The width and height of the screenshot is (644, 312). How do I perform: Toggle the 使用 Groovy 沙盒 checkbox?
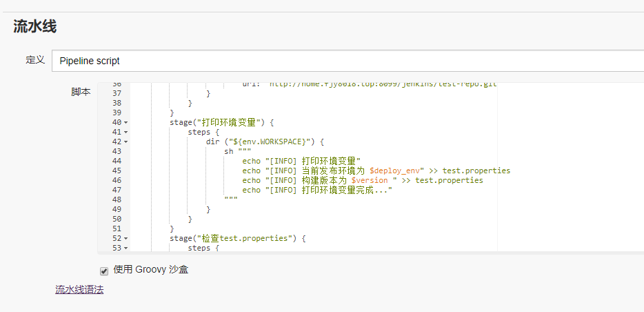(x=104, y=271)
